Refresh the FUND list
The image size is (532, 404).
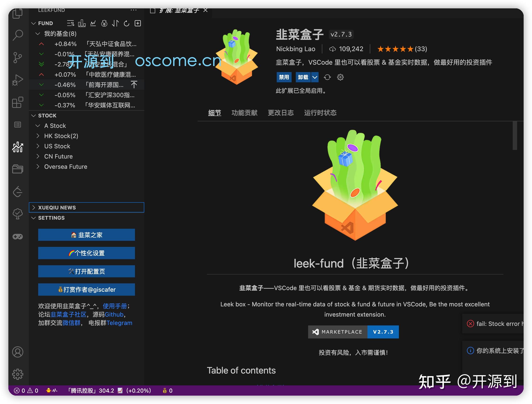pos(126,23)
